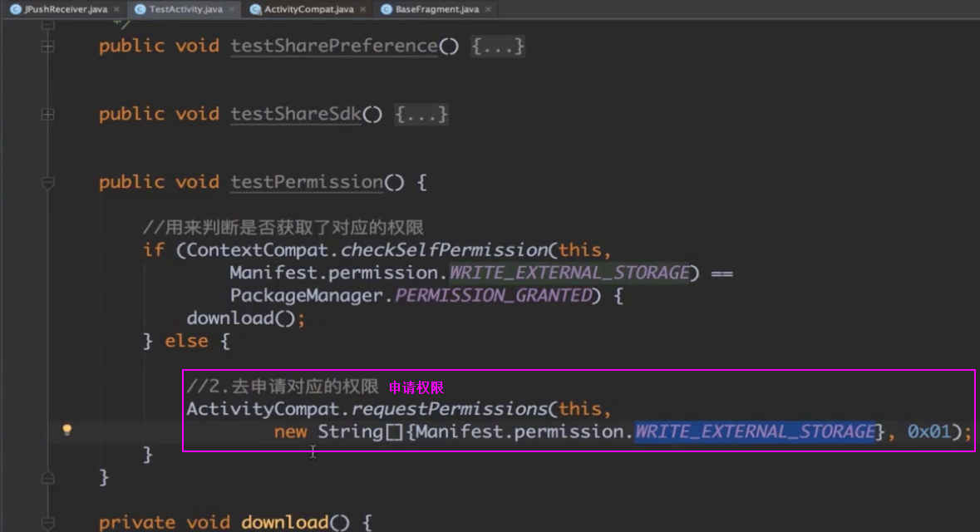Collapse testPermission using the closing-brace fold marker
Image resolution: width=980 pixels, height=532 pixels.
click(47, 478)
